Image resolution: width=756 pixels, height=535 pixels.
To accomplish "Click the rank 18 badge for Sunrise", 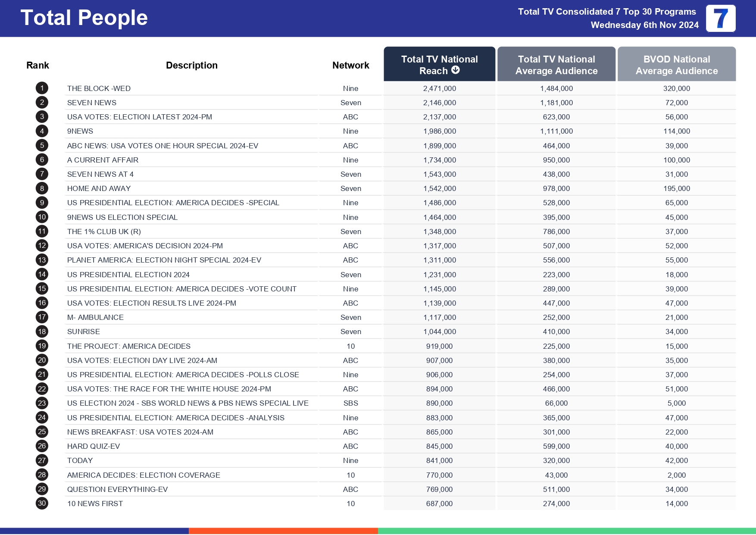I will (42, 332).
